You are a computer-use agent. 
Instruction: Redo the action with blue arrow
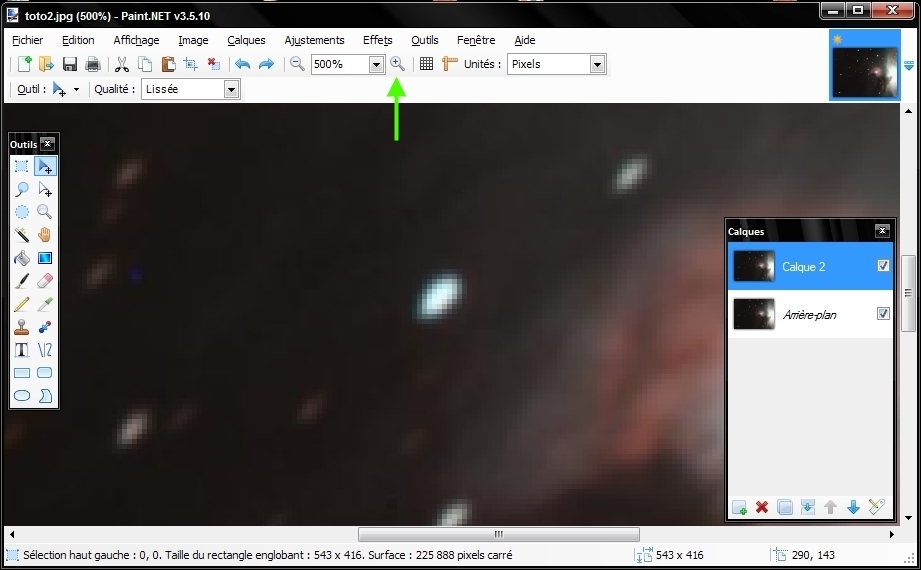pyautogui.click(x=266, y=64)
